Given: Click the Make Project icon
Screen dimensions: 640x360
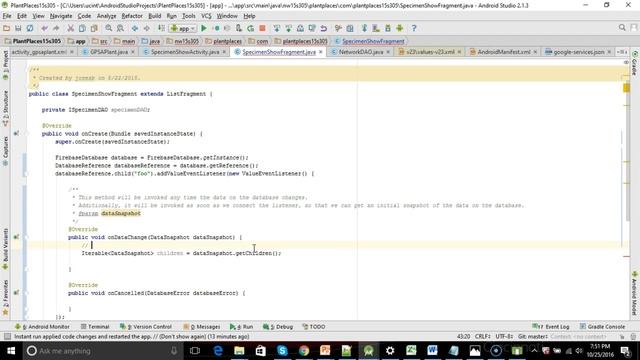Looking at the screenshot, I should coord(161,28).
